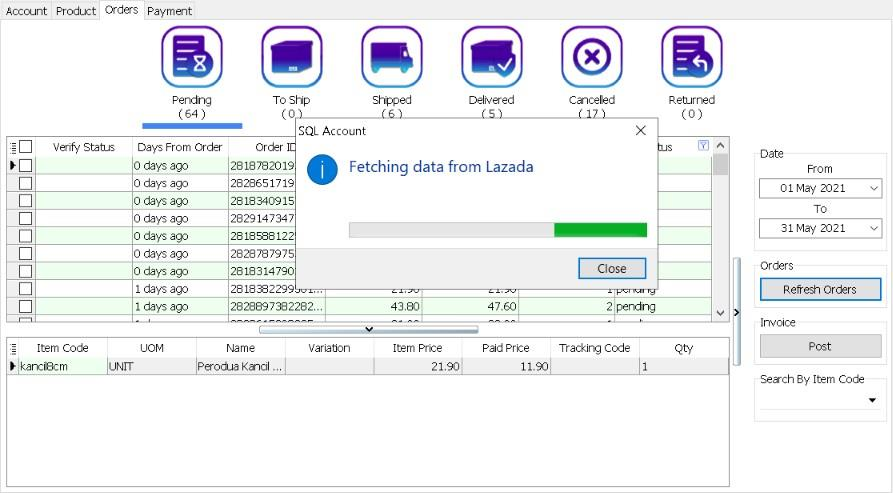Viewport: 893px width, 493px height.
Task: Open the Shipped orders truck icon
Action: point(392,57)
